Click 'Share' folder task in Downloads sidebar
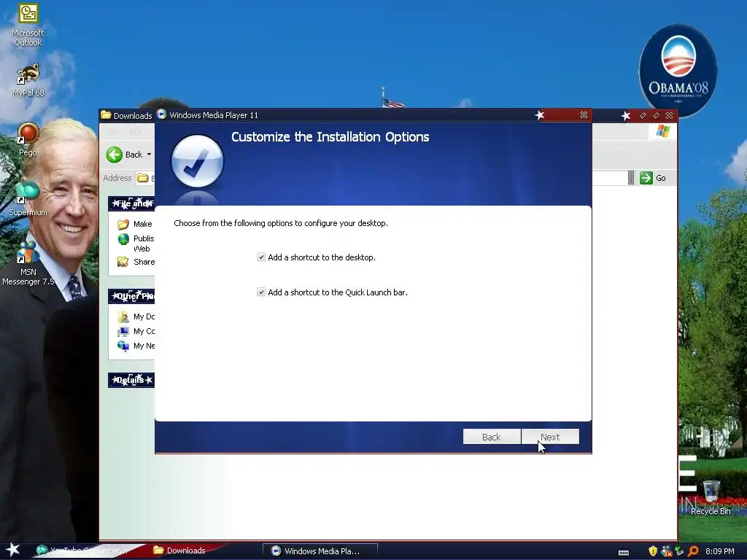This screenshot has width=747, height=560. tap(136, 262)
